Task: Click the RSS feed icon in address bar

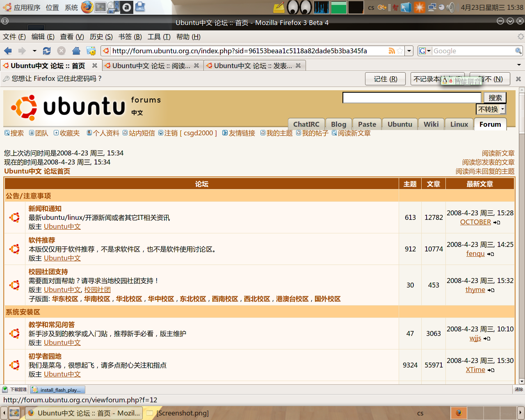Action: [392, 51]
